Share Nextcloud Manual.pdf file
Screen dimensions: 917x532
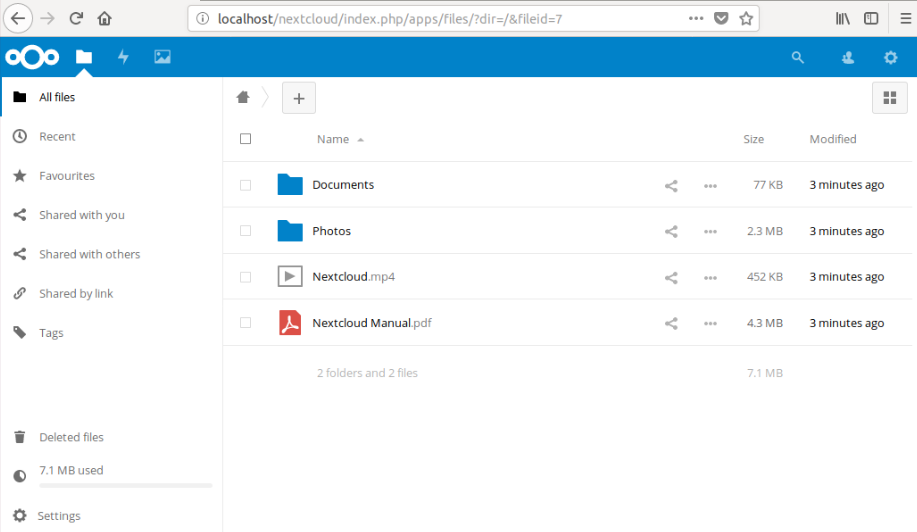[x=671, y=323]
